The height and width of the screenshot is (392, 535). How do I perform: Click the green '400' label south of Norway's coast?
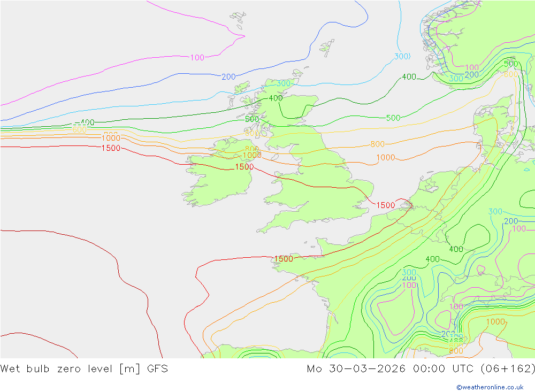[x=409, y=77]
